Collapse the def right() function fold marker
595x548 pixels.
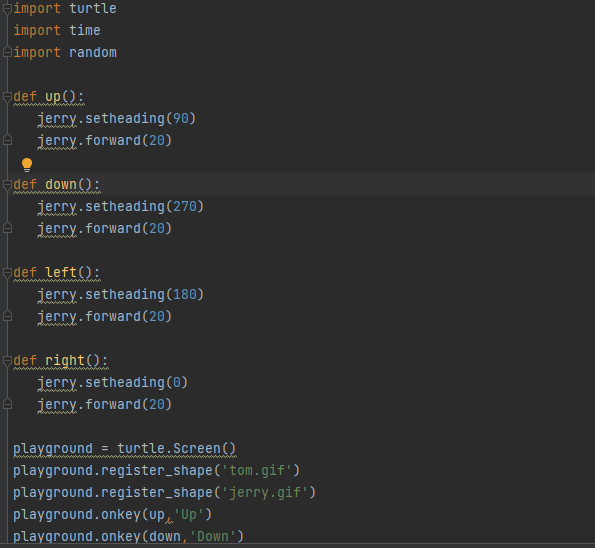click(x=7, y=361)
